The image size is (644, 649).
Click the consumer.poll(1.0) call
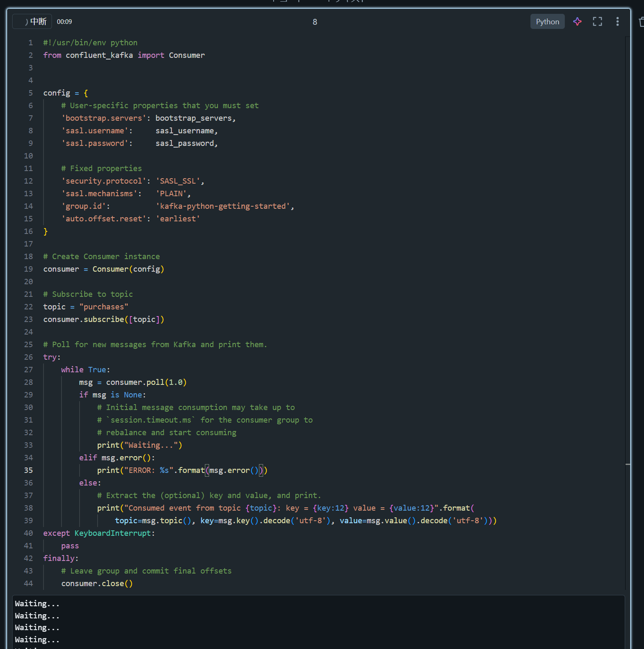[146, 382]
